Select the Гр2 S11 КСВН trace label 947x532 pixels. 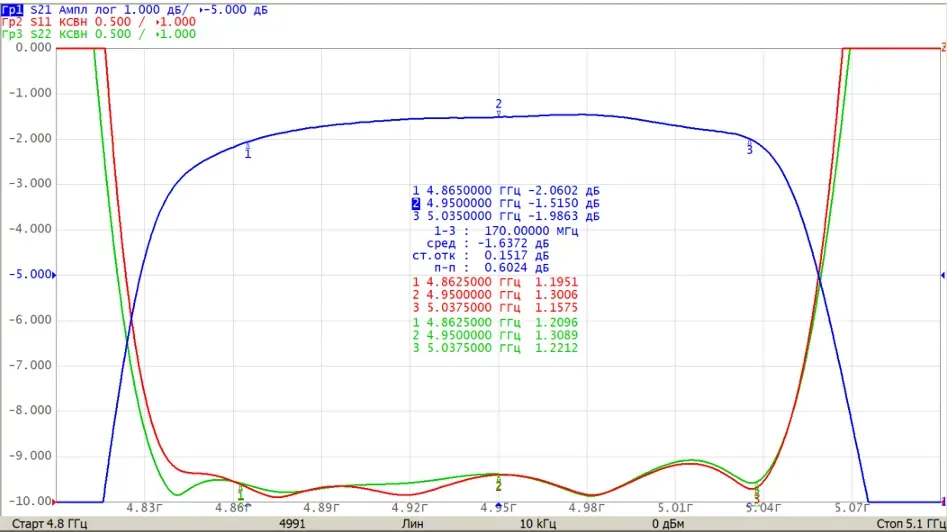98,22
